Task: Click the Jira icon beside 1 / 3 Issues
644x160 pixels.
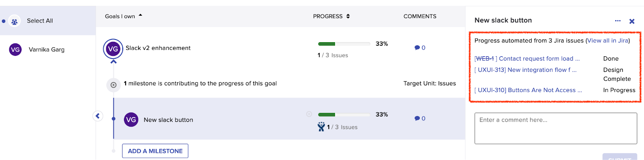Action: pos(321,127)
